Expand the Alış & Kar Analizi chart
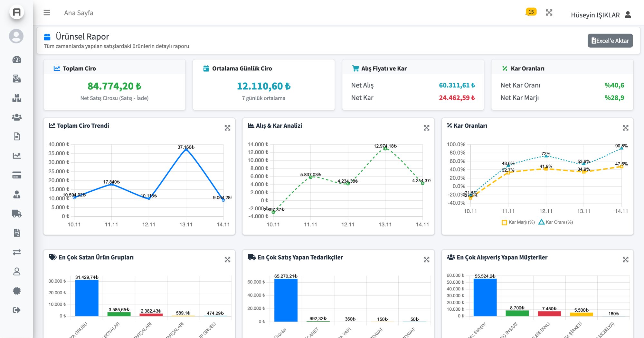 click(x=426, y=128)
